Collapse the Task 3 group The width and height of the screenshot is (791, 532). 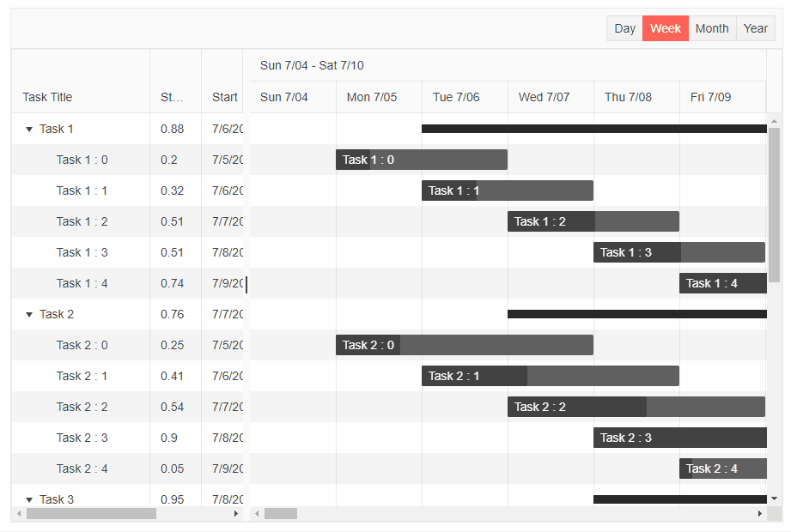coord(29,499)
